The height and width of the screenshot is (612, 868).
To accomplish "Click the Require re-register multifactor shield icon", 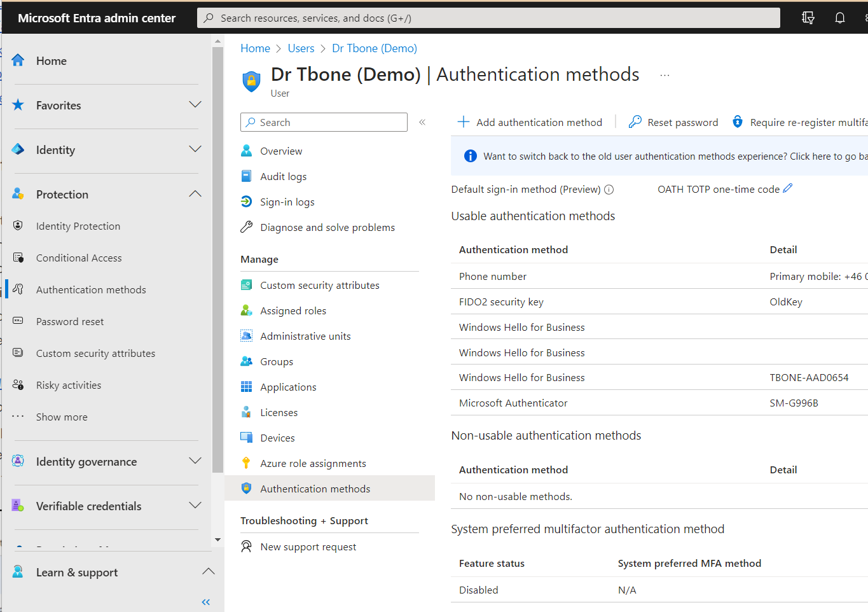I will pos(738,122).
